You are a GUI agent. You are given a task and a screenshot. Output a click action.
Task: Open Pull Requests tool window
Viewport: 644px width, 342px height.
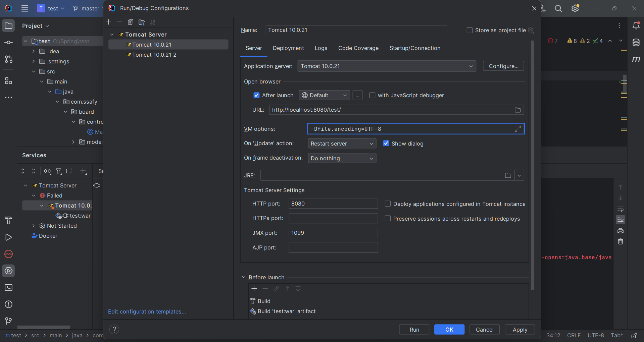click(9, 59)
